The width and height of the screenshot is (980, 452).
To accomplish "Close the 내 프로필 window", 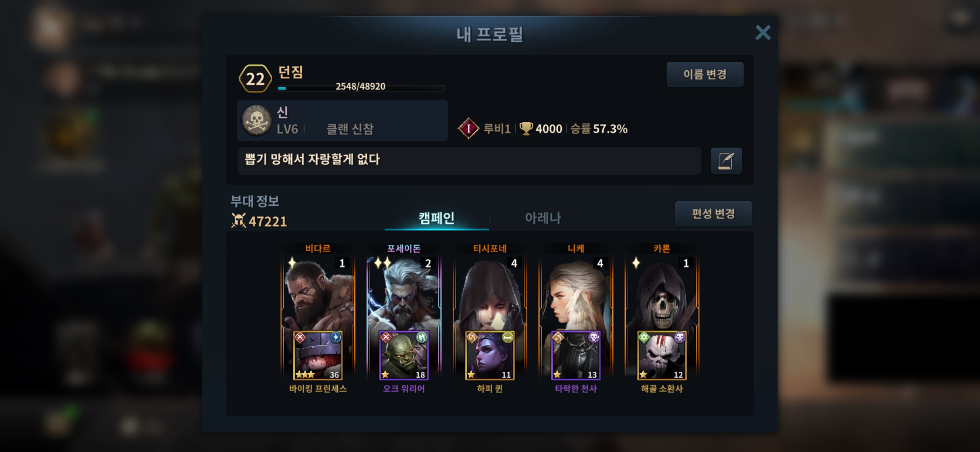I will (x=763, y=33).
